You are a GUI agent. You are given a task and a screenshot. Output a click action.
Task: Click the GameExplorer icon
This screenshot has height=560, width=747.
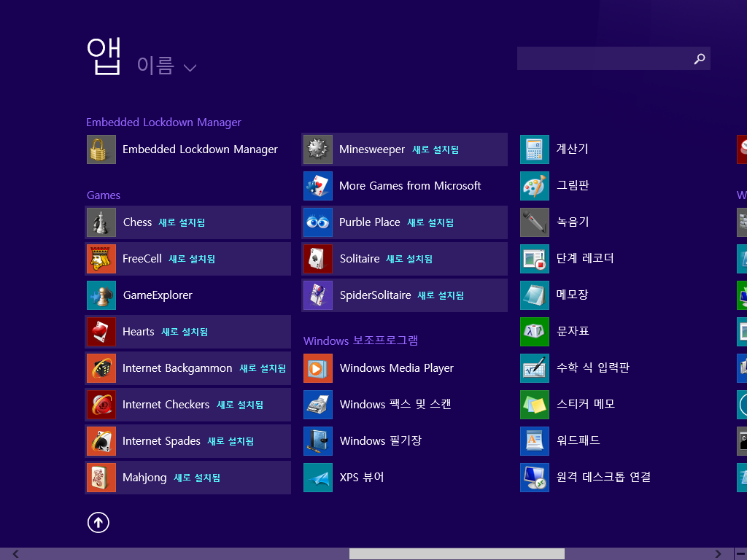[101, 295]
